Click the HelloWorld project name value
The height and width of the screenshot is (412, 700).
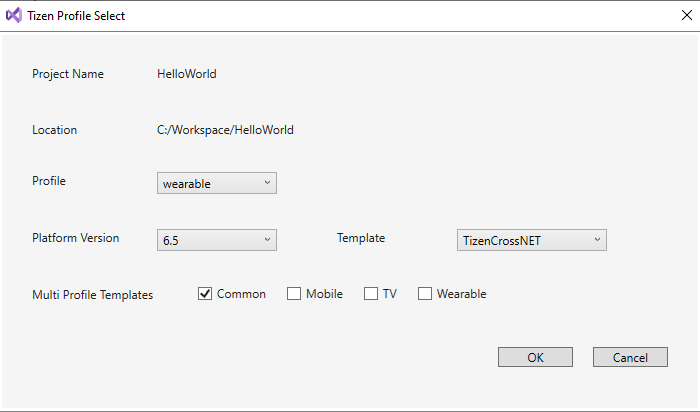(186, 74)
